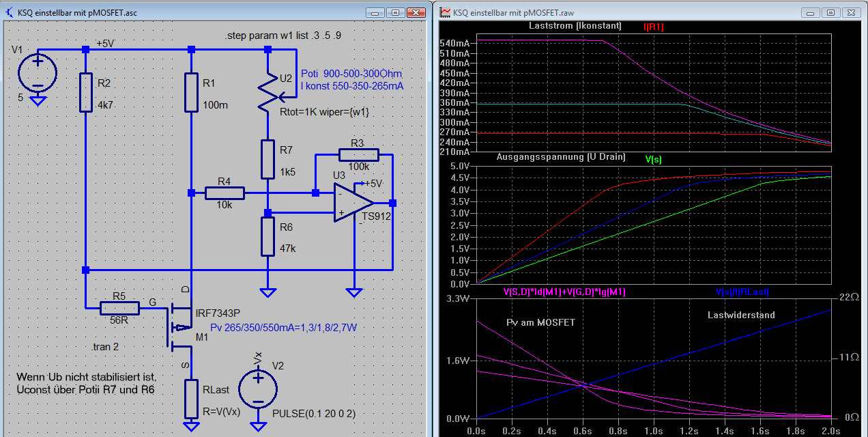Click the blue comment Poti 900-500-300Ohm
The width and height of the screenshot is (868, 437).
pyautogui.click(x=351, y=74)
